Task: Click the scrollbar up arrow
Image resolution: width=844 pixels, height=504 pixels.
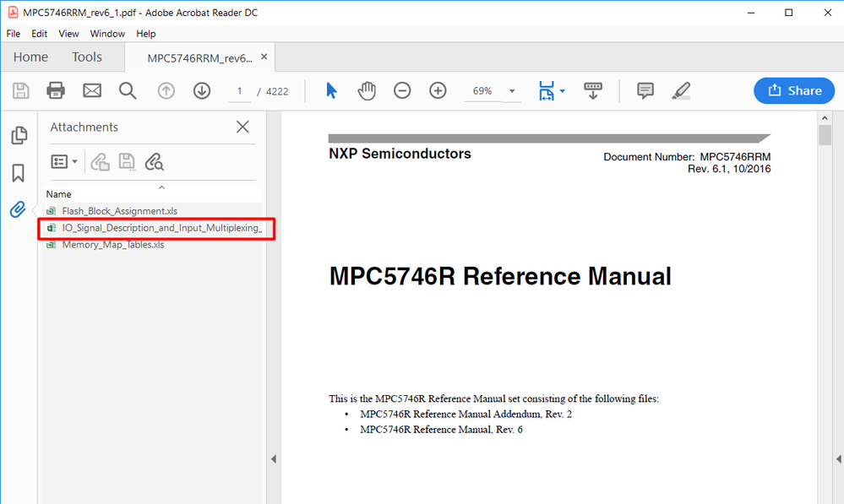Action: (x=825, y=117)
